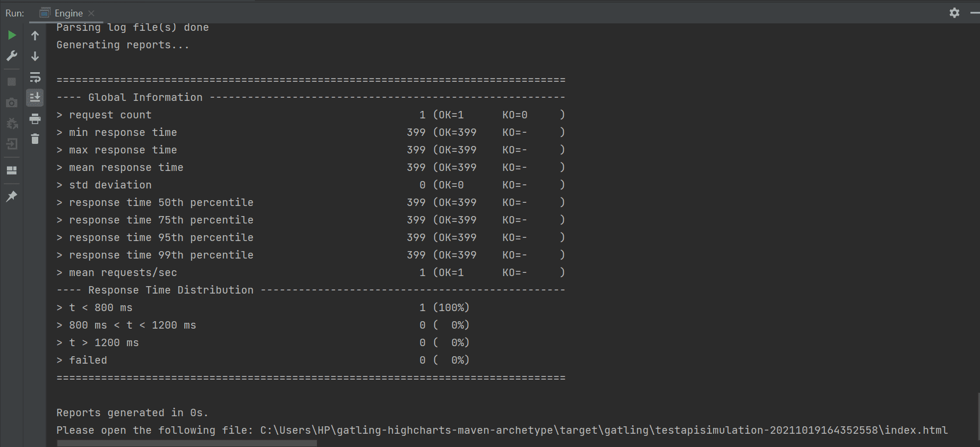Clear console with trash icon
The height and width of the screenshot is (447, 980).
click(35, 139)
